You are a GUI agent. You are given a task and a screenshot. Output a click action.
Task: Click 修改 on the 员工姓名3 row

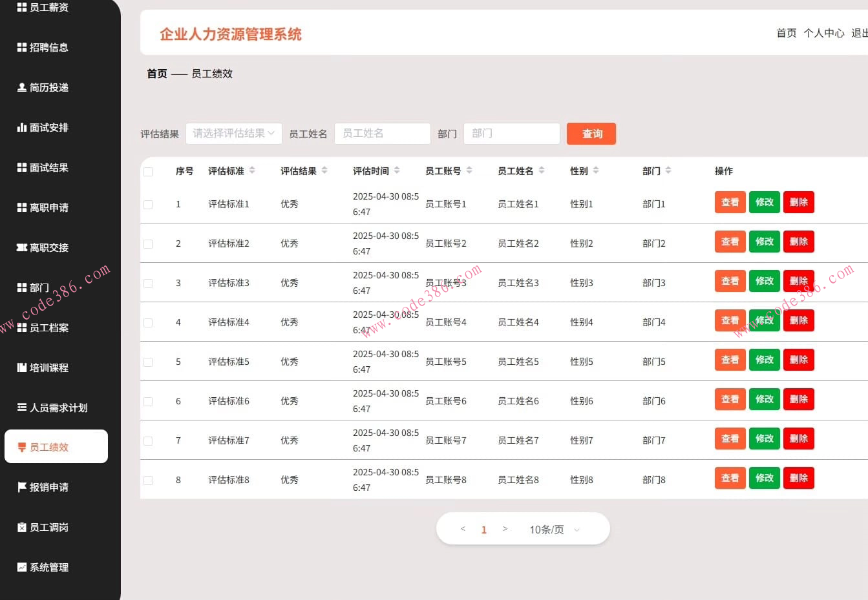pyautogui.click(x=764, y=281)
